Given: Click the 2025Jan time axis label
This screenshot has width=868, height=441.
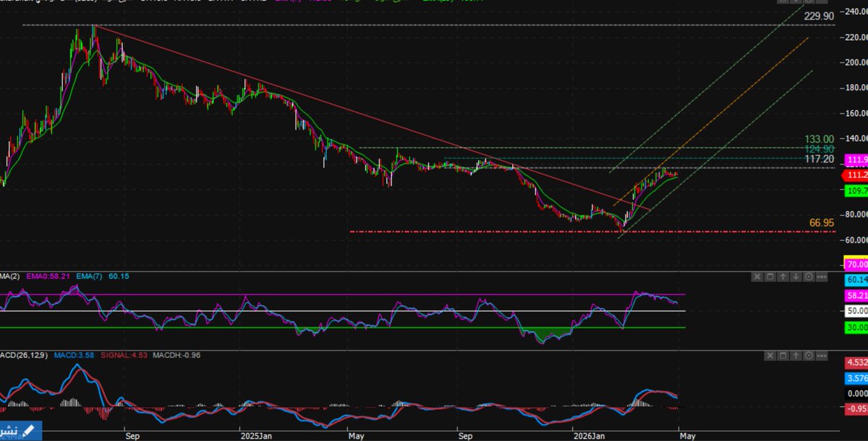Looking at the screenshot, I should 257,437.
